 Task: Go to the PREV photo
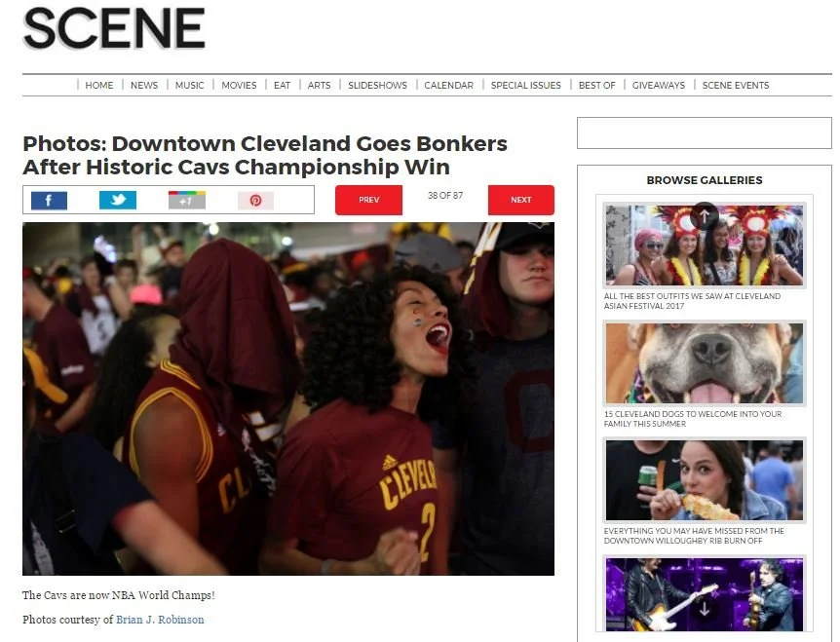click(368, 200)
